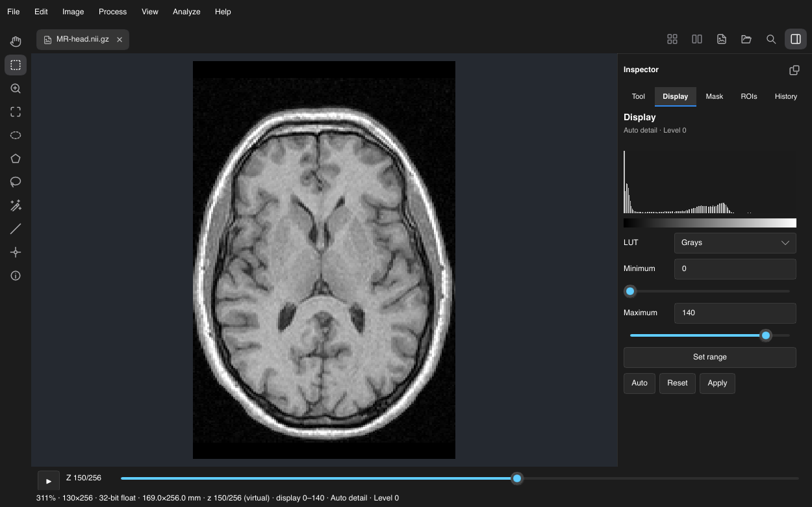This screenshot has width=812, height=507.
Task: Click the display histogram graph
Action: point(710,182)
